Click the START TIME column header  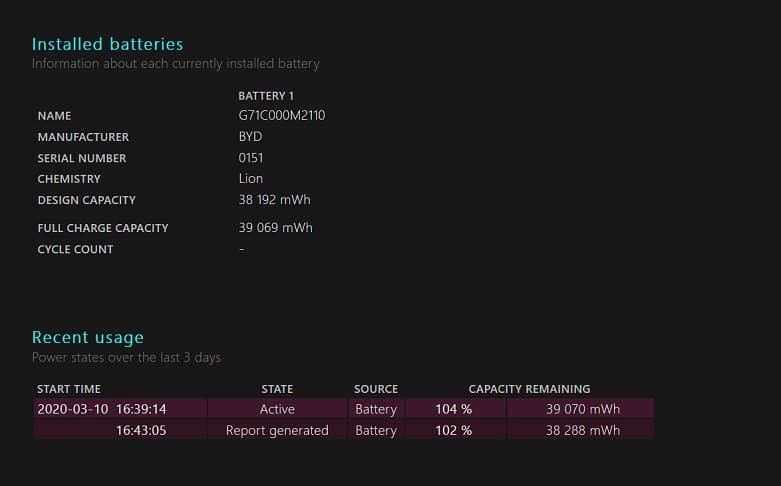click(x=69, y=389)
